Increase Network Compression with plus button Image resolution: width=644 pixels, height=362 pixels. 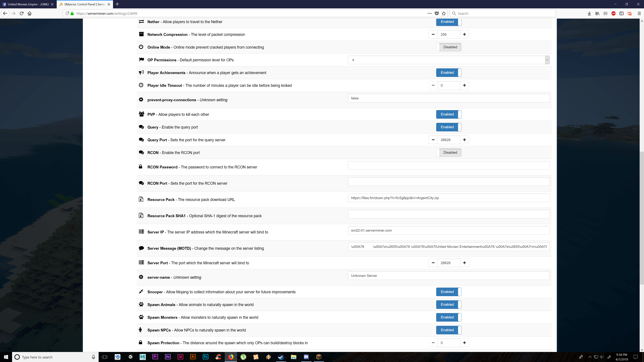tap(464, 35)
